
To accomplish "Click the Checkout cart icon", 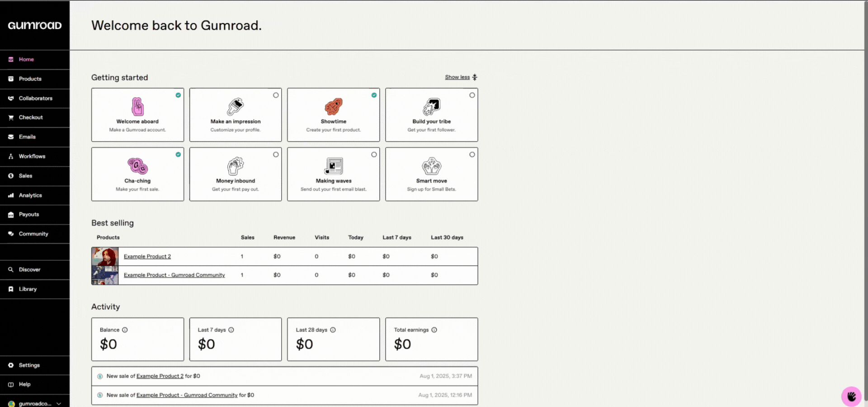I will [x=11, y=118].
